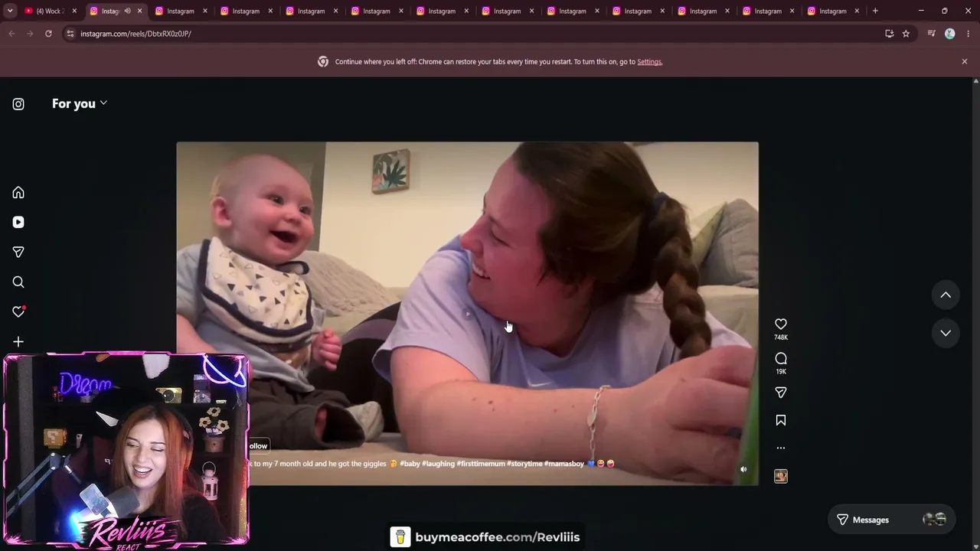Go to the previous reel
The height and width of the screenshot is (551, 980).
pos(946,295)
